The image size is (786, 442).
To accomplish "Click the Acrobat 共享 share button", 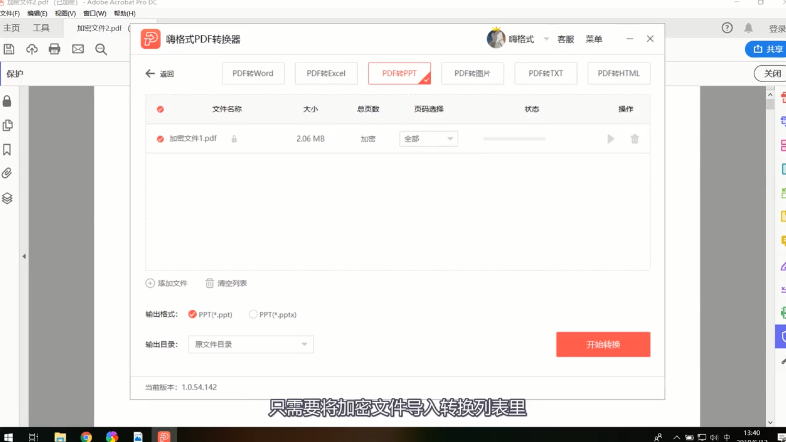I will pos(767,49).
